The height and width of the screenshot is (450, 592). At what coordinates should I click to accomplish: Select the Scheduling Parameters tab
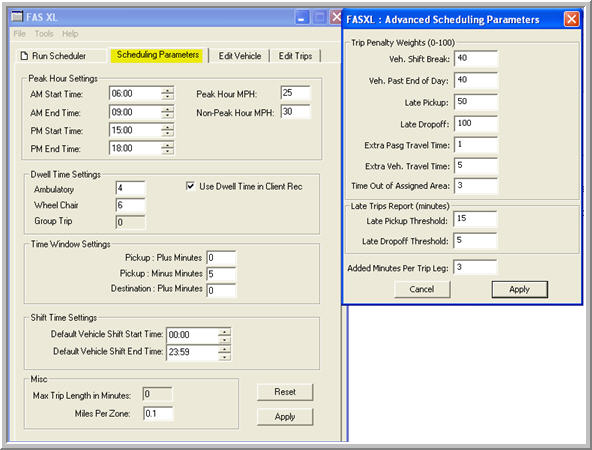point(157,55)
